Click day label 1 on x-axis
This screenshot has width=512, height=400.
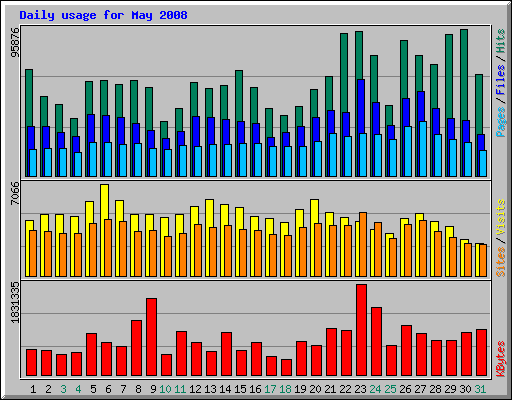pos(33,389)
